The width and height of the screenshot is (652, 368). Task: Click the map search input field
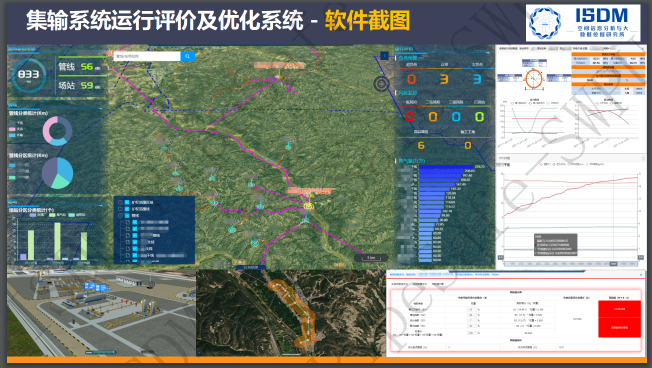pos(147,56)
